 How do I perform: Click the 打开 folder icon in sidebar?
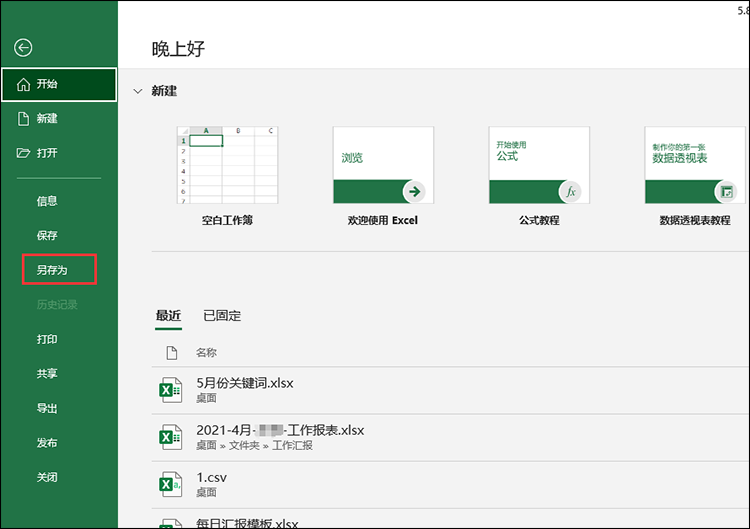23,153
